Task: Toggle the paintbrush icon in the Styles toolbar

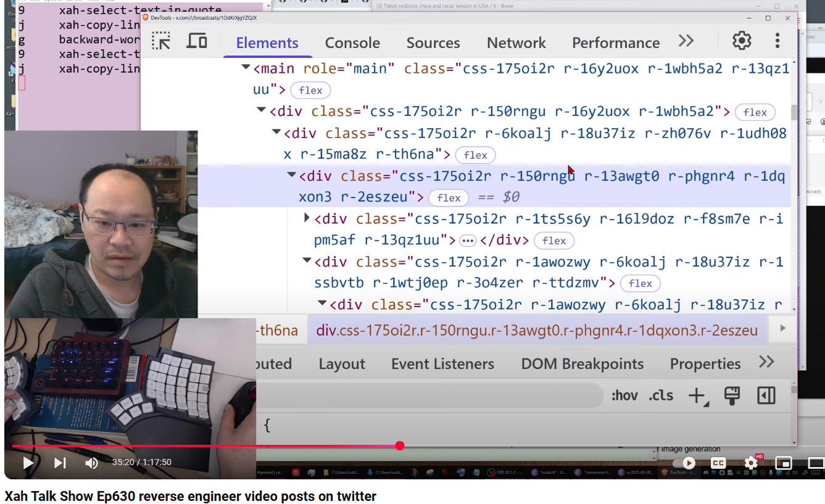Action: coord(732,395)
